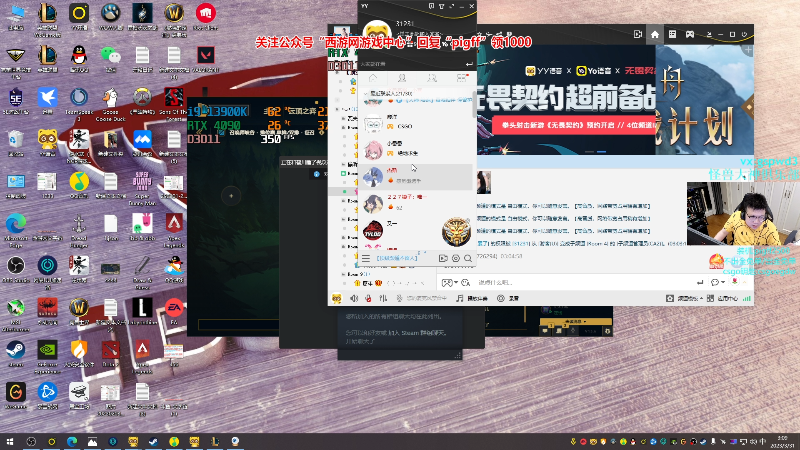The width and height of the screenshot is (800, 450).
Task: Open the list layout icon beside home icon
Action: tap(672, 34)
